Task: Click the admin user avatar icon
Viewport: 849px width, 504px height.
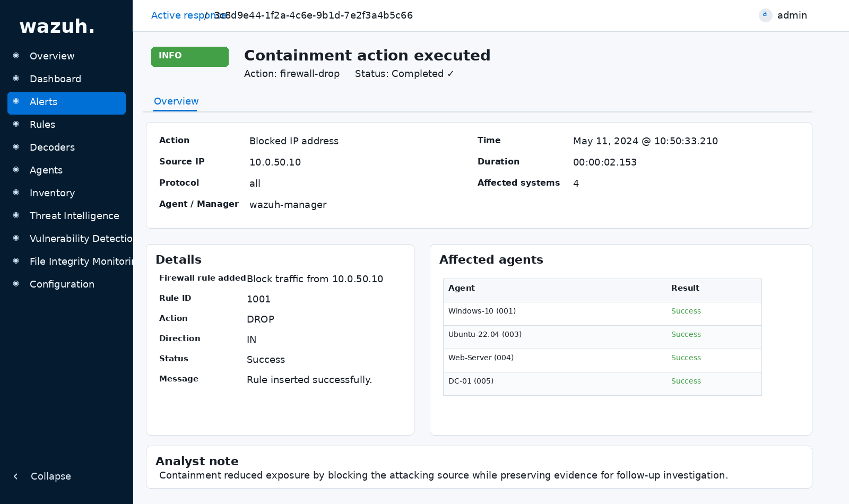Action: click(x=765, y=15)
